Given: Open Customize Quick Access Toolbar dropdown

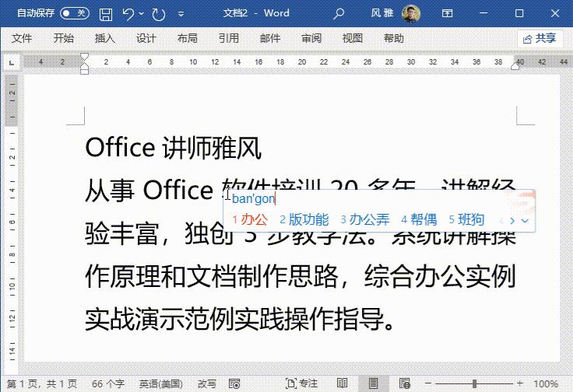Looking at the screenshot, I should pos(181,14).
